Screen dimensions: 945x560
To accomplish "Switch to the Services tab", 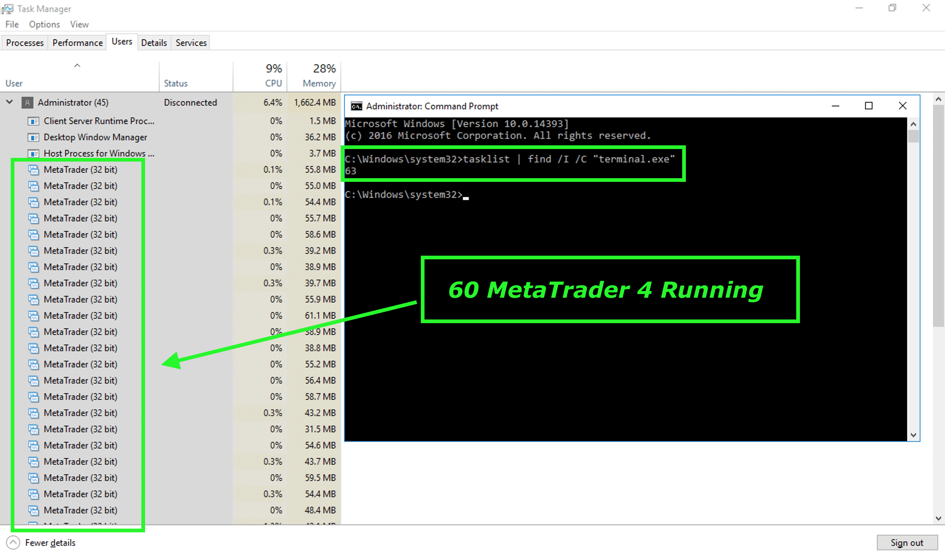I will tap(191, 43).
